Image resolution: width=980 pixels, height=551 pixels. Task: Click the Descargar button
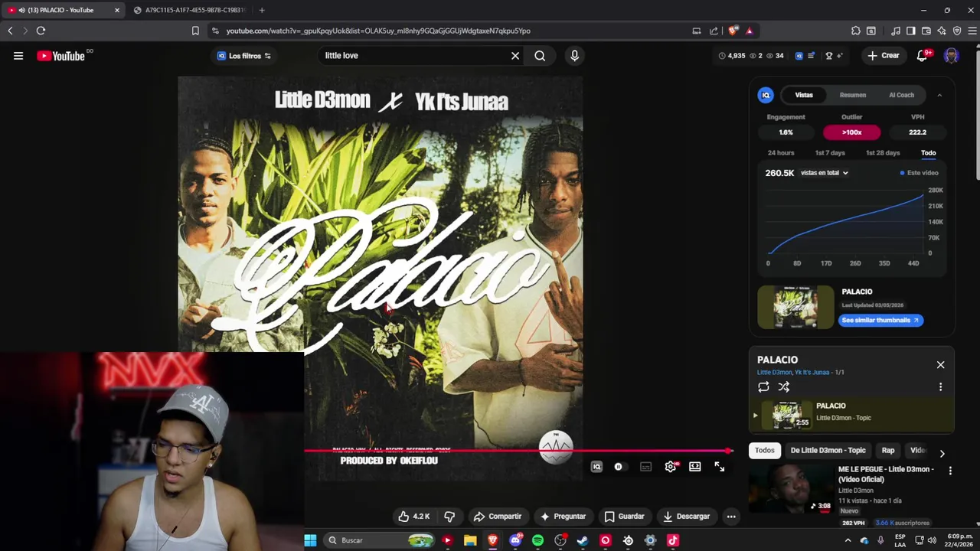point(687,517)
